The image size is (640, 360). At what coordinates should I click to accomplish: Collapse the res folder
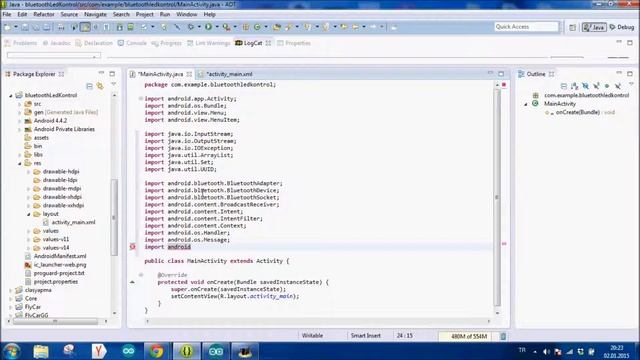pyautogui.click(x=20, y=163)
